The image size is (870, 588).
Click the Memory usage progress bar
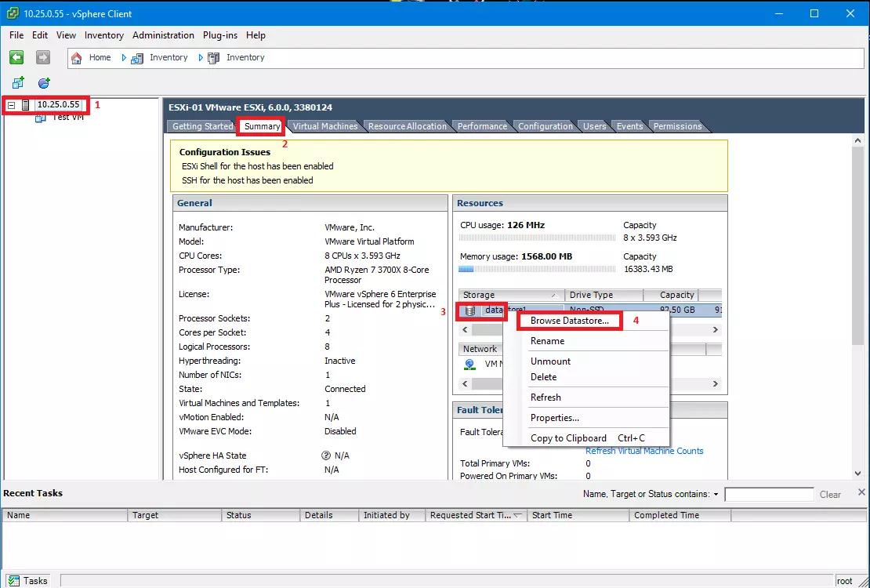click(537, 269)
